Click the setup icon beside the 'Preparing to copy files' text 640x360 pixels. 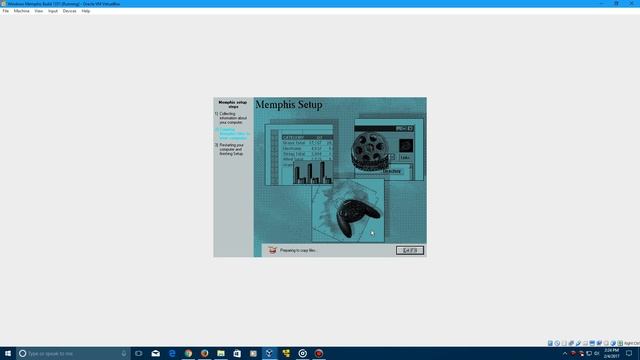click(272, 250)
